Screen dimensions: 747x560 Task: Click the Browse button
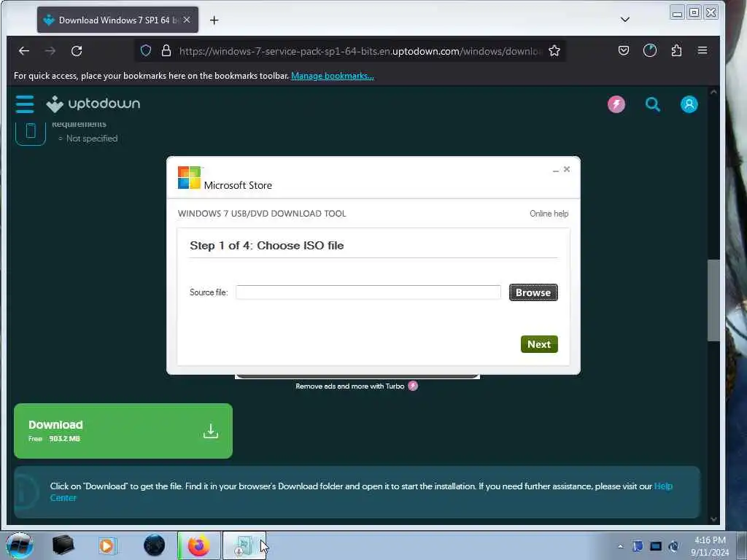coord(533,292)
